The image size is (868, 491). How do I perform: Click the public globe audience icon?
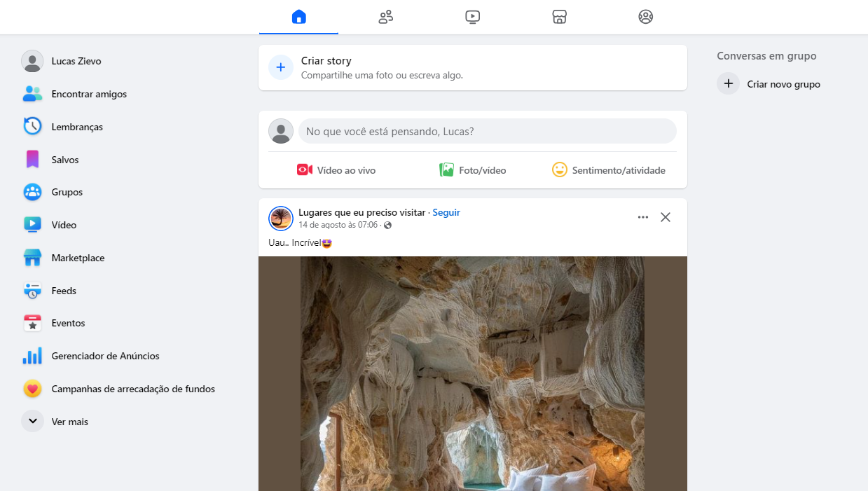pos(388,226)
